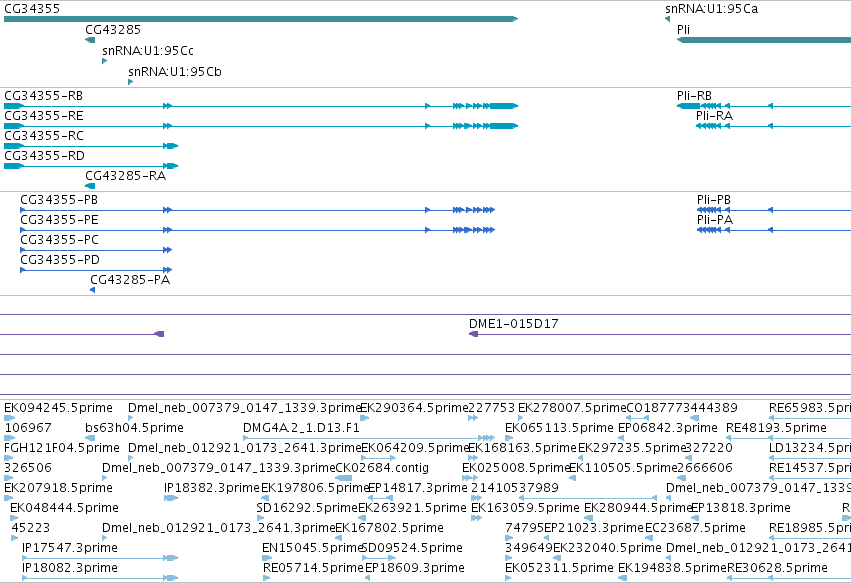This screenshot has height=583, width=851.
Task: Select the EK048444.5prime label
Action: click(x=64, y=508)
